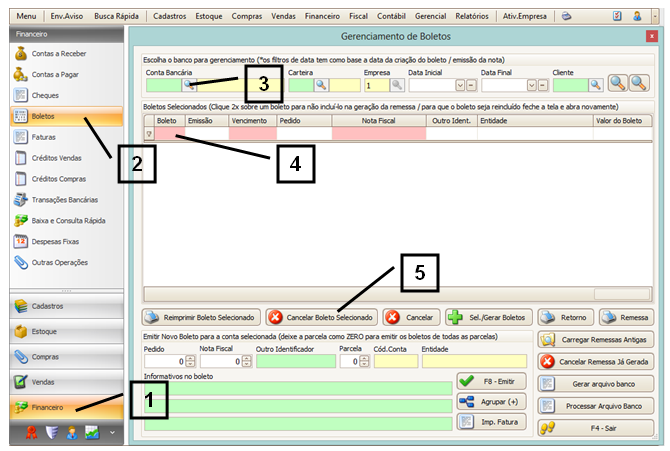Click Carregar Remessas Antigas button
670x451 pixels.
(x=596, y=340)
